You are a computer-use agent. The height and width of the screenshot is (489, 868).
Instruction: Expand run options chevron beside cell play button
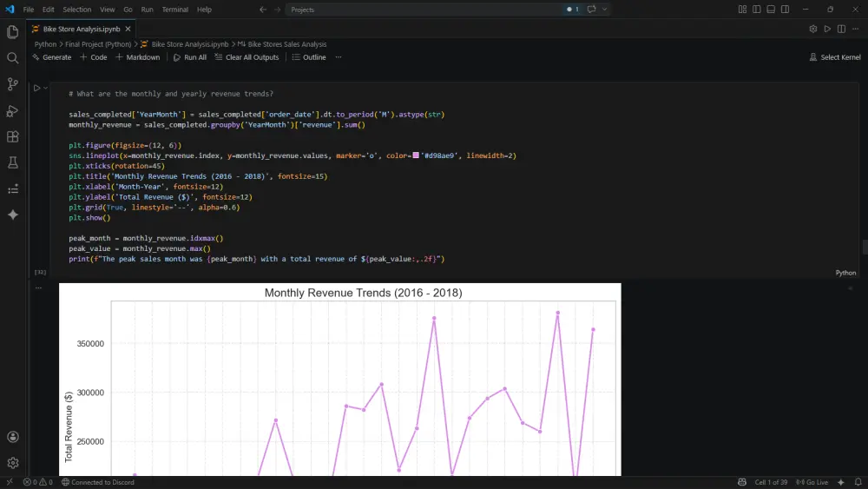[x=45, y=88]
